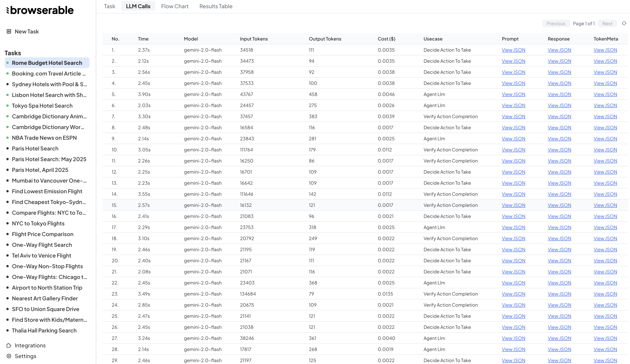Screen dimensions: 630x364
Task: Click the Next page button
Action: (x=607, y=24)
